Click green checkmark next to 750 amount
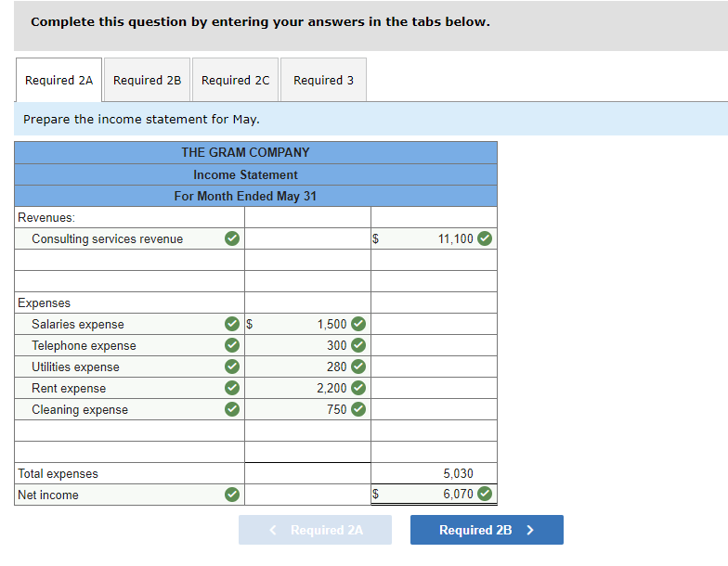 358,409
